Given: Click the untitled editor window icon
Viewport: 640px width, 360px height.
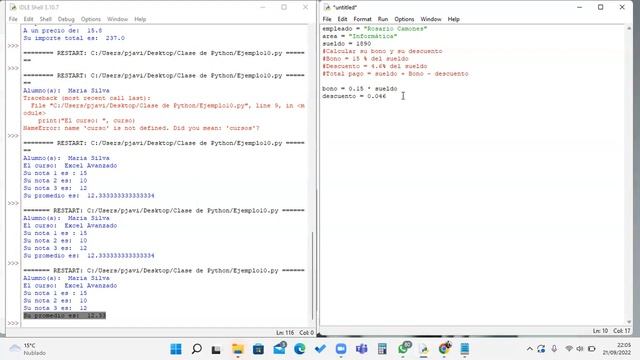Looking at the screenshot, I should [x=327, y=7].
